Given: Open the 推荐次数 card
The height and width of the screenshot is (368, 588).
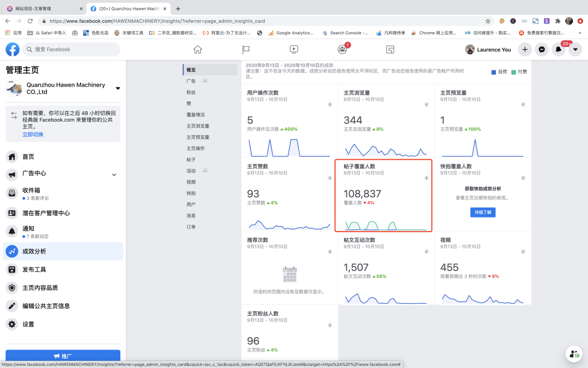Looking at the screenshot, I should click(x=290, y=267).
